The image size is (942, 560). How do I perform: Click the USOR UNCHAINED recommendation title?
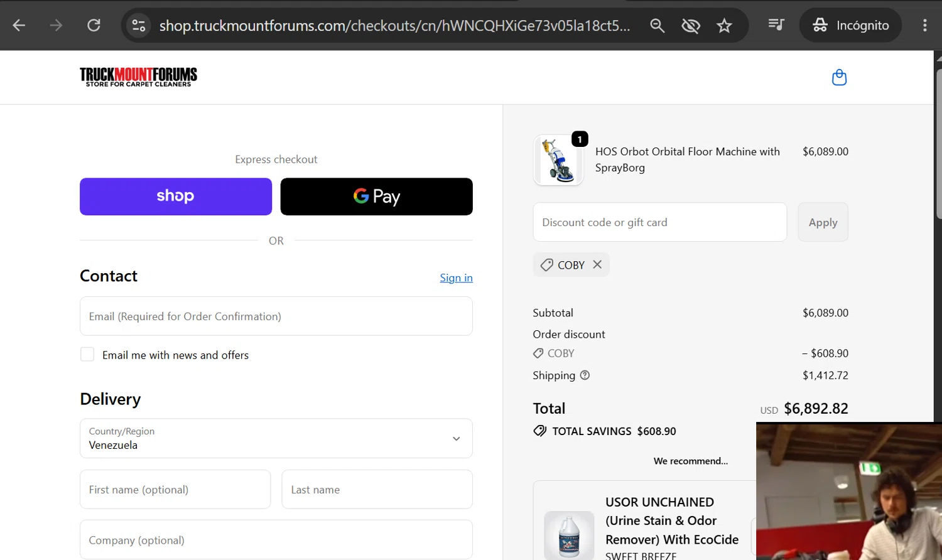pos(672,520)
